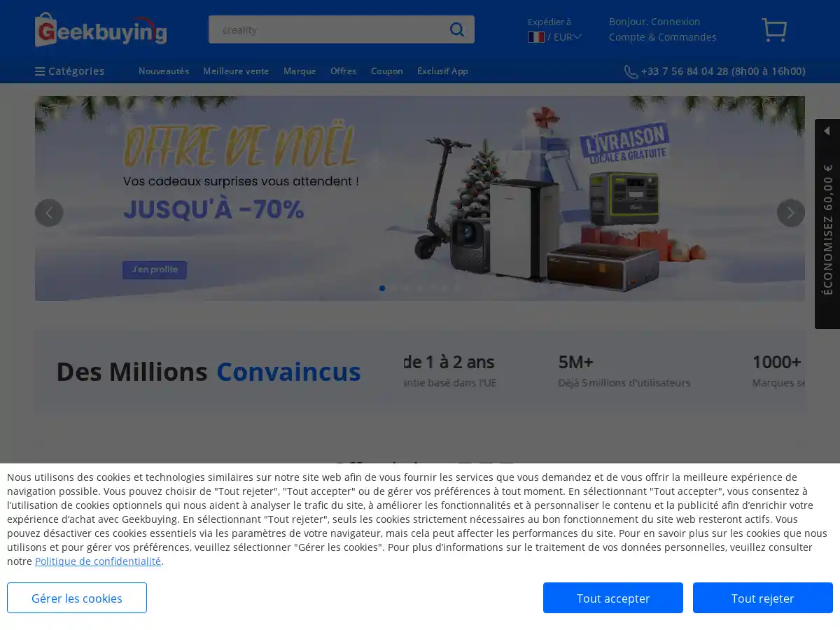Click the Geekbuying logo
840x630 pixels.
(101, 29)
